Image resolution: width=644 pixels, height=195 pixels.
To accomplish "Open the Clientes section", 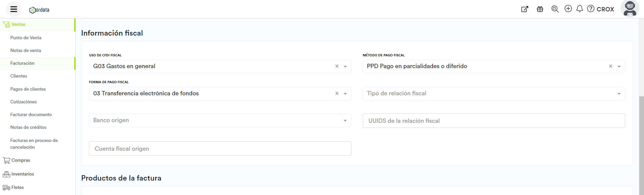I will 19,76.
